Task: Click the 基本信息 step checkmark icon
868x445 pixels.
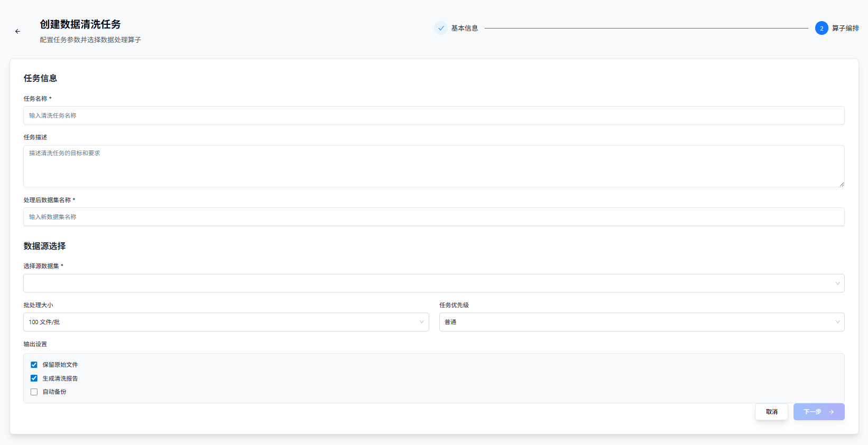Action: pos(441,29)
